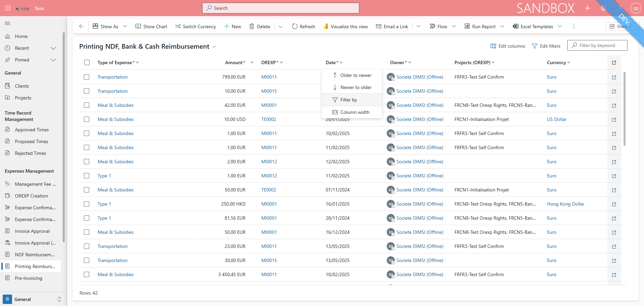Image resolution: width=644 pixels, height=306 pixels.
Task: Create a New record
Action: point(232,27)
